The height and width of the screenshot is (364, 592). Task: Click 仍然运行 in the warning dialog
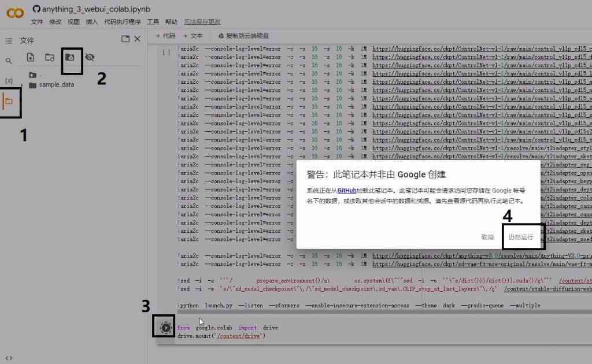pyautogui.click(x=521, y=237)
